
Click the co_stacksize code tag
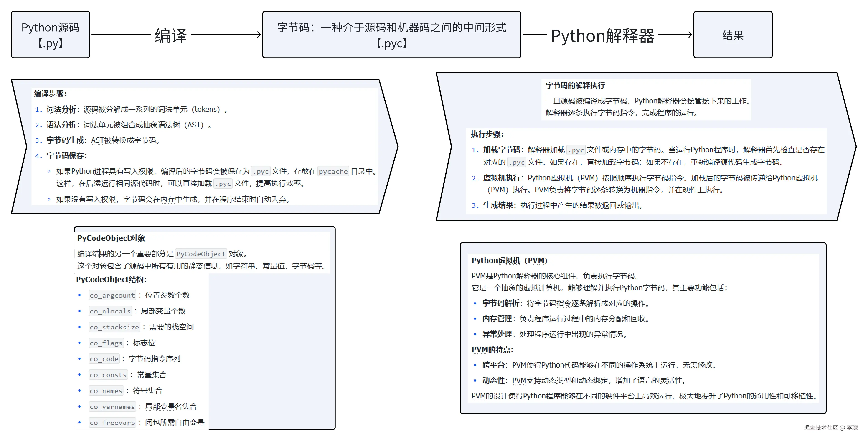[114, 327]
